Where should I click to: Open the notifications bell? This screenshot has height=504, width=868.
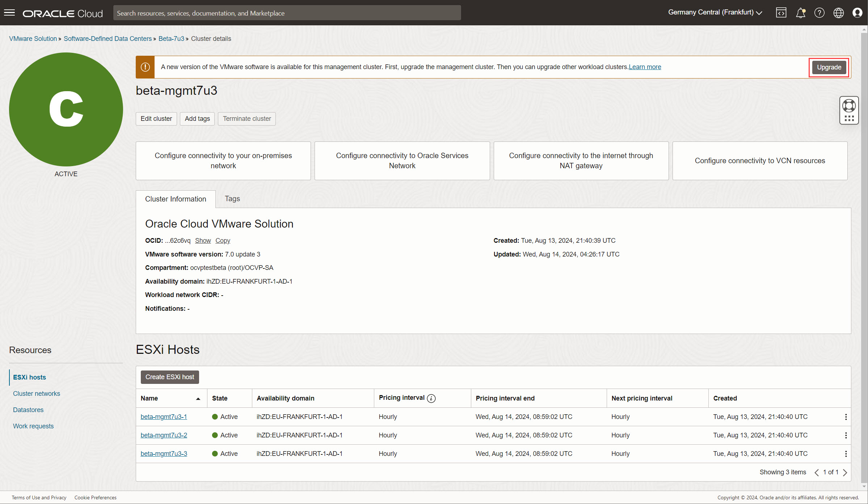tap(800, 13)
